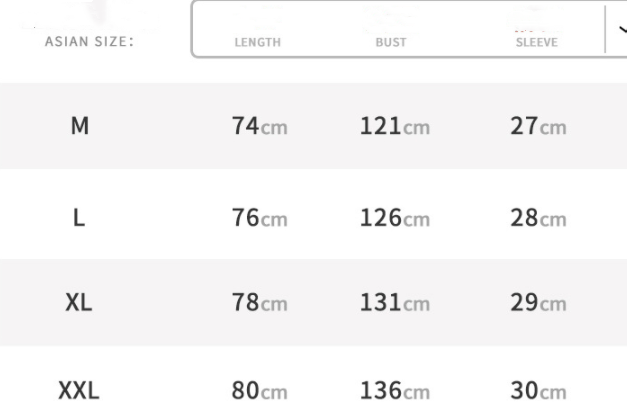This screenshot has height=402, width=627.
Task: Click the 80cm length value
Action: click(x=259, y=390)
